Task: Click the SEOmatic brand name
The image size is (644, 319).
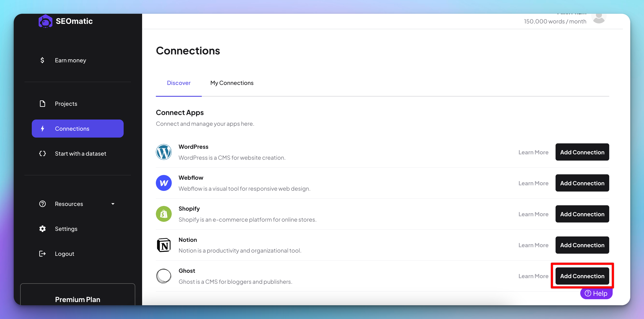Action: point(74,21)
